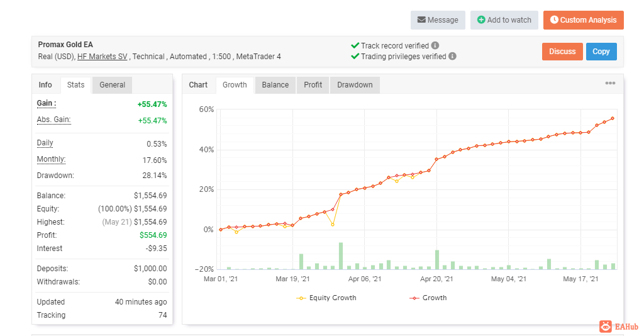Click the EAHub logo icon
This screenshot has height=336, width=644.
(606, 326)
